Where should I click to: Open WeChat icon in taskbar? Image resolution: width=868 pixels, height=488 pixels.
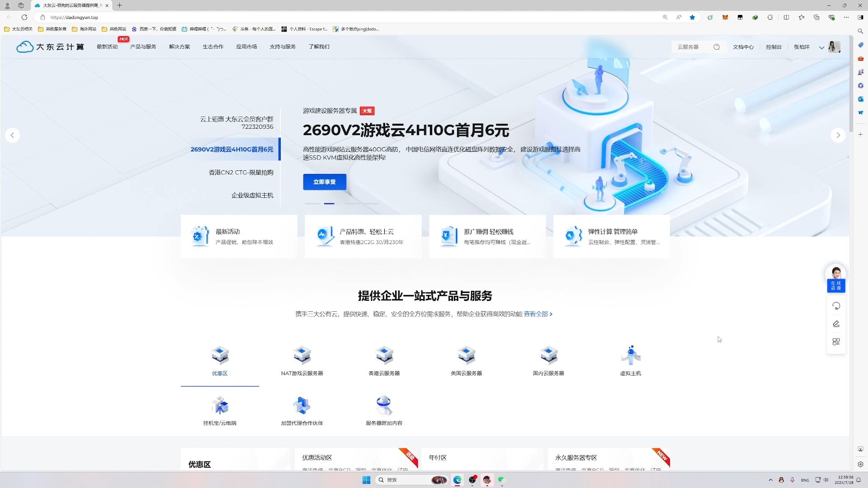coord(501,480)
